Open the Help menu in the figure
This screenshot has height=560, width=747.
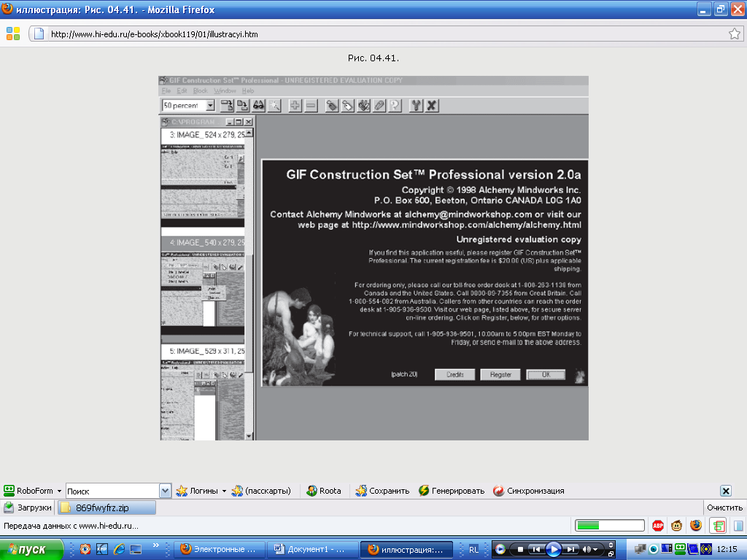click(248, 90)
